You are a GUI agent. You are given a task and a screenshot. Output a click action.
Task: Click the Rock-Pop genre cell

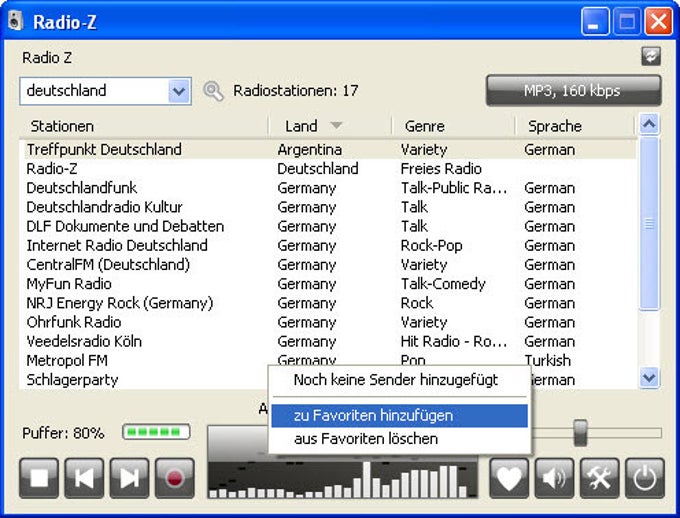pyautogui.click(x=432, y=246)
